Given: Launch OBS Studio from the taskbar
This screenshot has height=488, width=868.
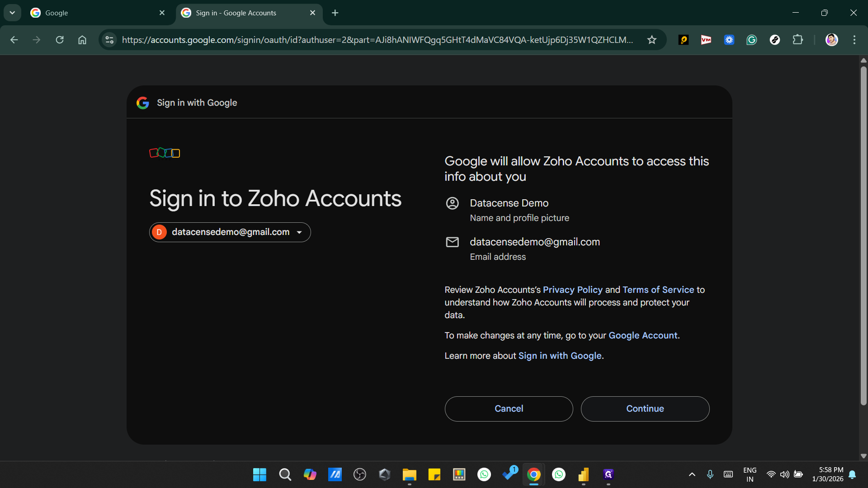Looking at the screenshot, I should (x=360, y=474).
